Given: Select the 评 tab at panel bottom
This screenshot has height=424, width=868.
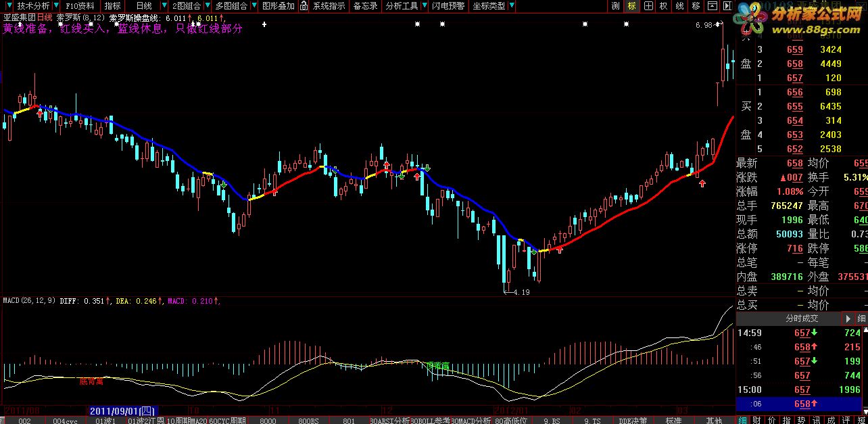Looking at the screenshot, I should point(846,420).
